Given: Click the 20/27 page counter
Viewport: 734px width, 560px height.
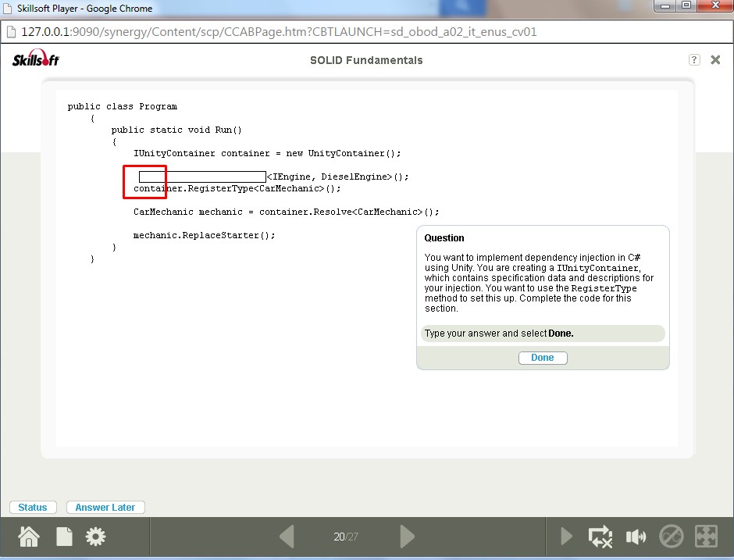Looking at the screenshot, I should 346,537.
